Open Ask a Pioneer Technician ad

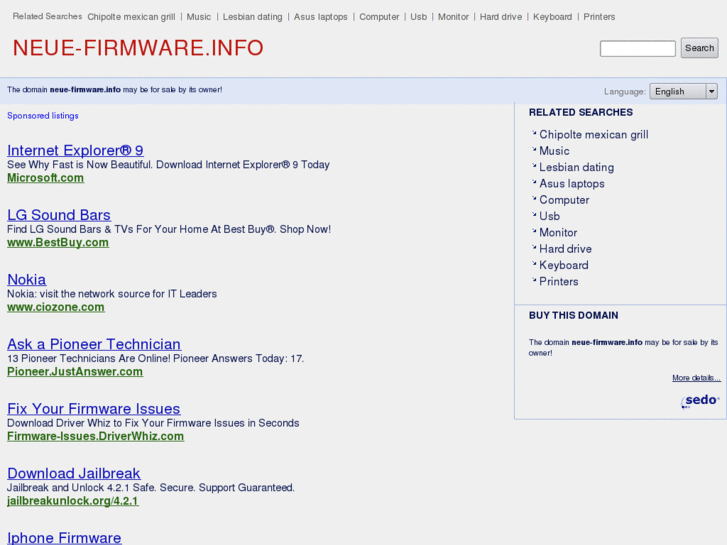point(94,344)
